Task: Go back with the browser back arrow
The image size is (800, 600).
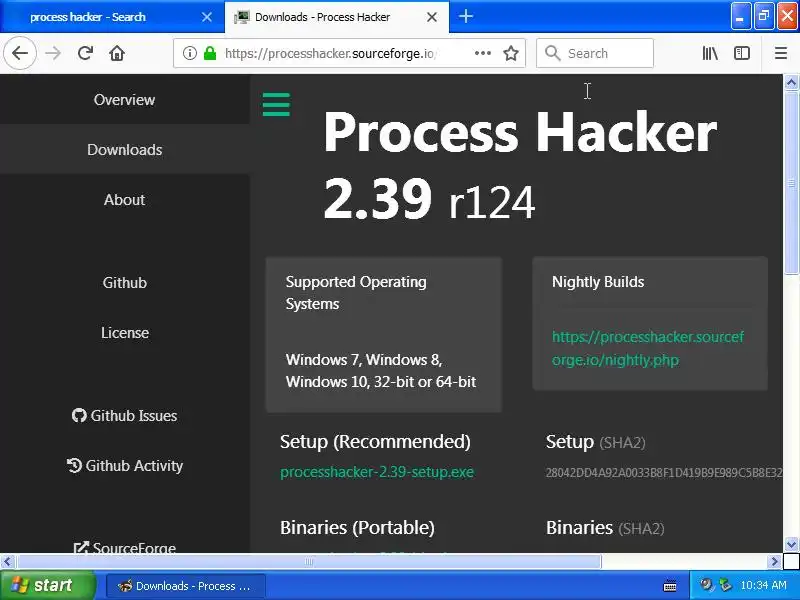Action: [20, 53]
